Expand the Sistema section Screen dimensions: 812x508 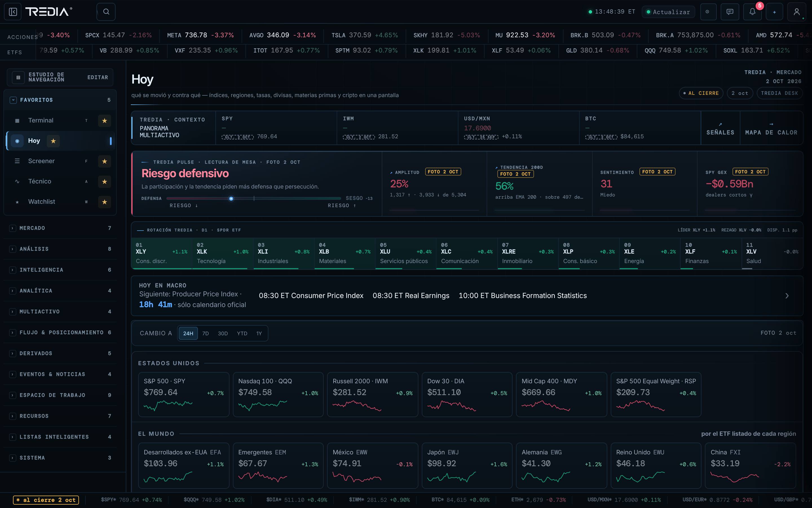[x=60, y=458]
